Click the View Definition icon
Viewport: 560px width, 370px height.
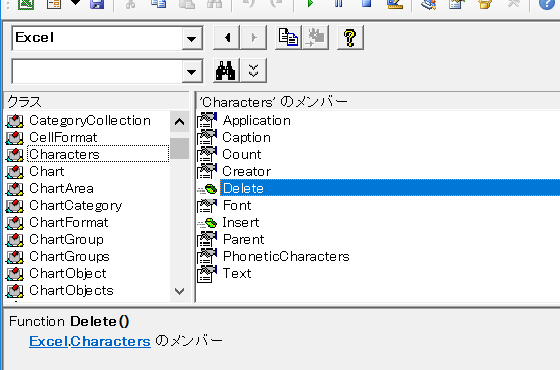pos(316,38)
